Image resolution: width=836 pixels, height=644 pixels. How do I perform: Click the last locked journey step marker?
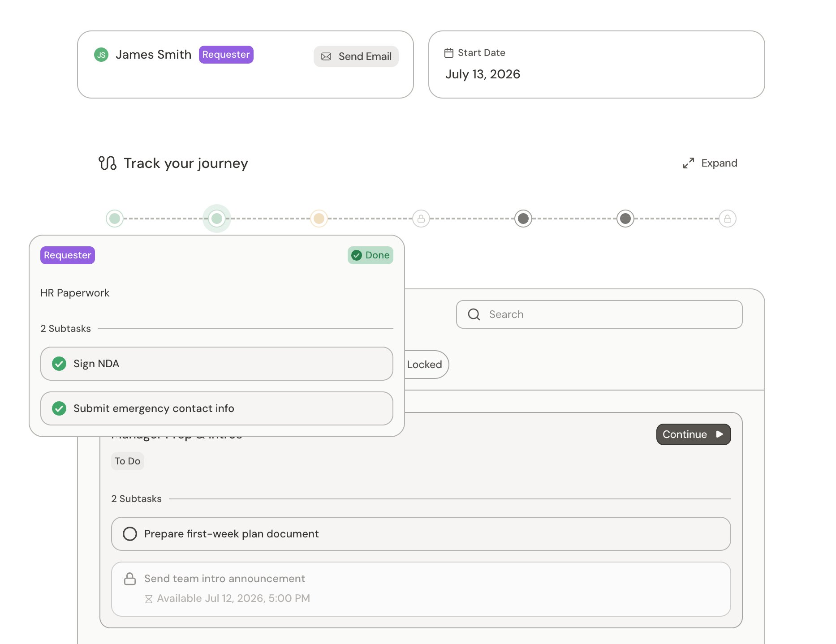pyautogui.click(x=728, y=219)
